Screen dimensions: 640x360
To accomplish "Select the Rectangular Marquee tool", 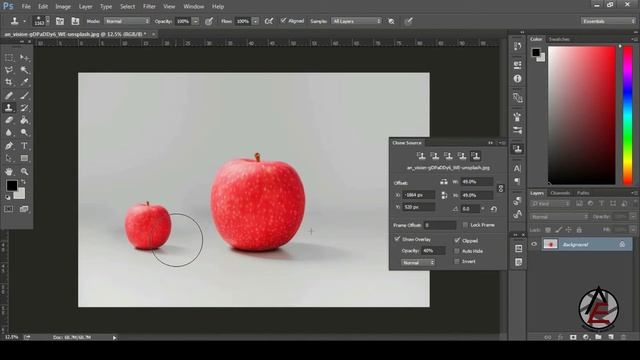I will 9,58.
